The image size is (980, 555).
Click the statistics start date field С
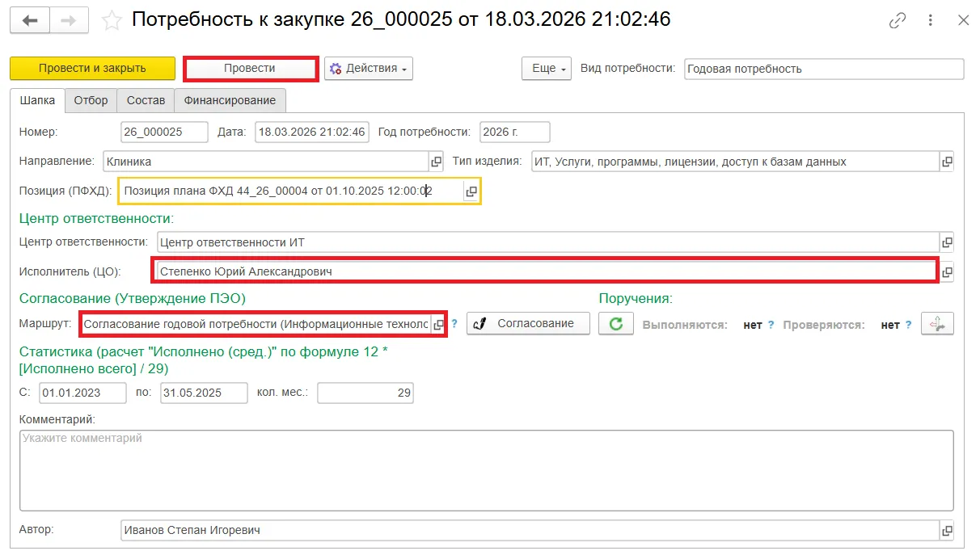[83, 393]
